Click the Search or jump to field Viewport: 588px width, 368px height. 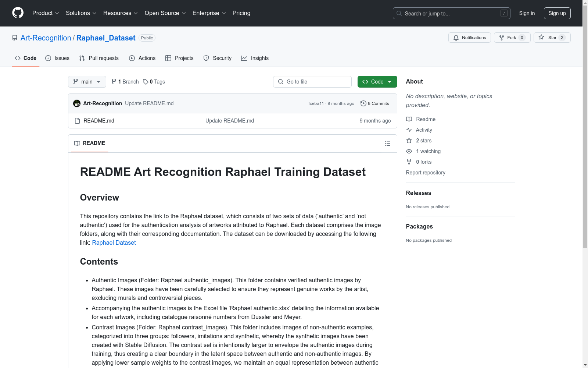[x=452, y=13]
